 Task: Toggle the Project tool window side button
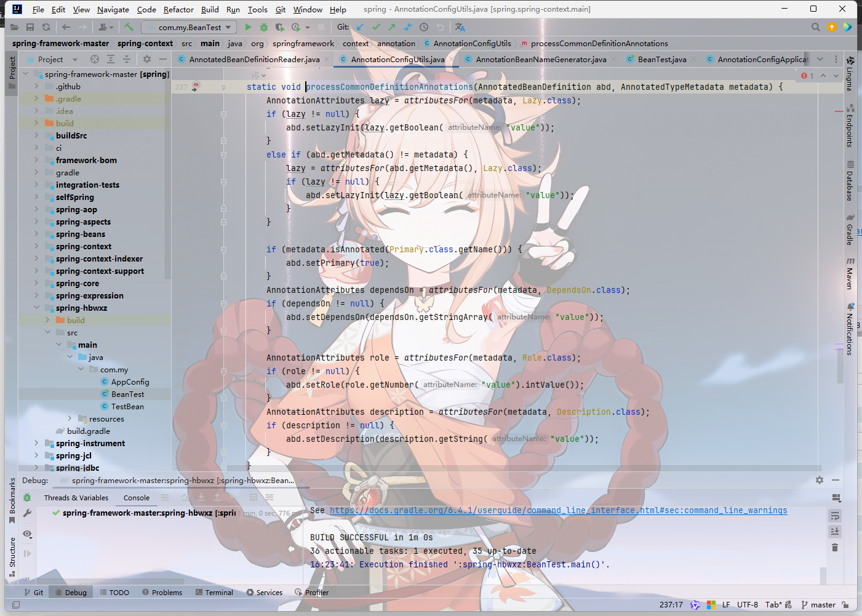pyautogui.click(x=12, y=73)
